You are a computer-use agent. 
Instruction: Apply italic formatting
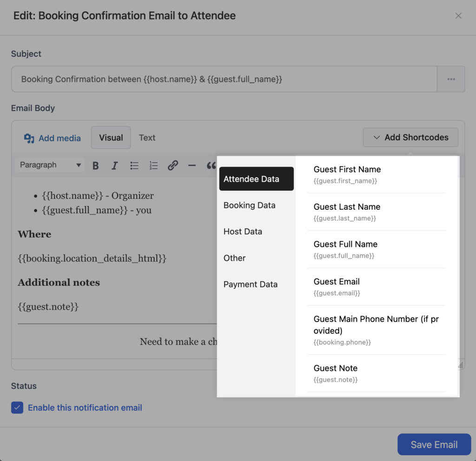click(x=114, y=165)
